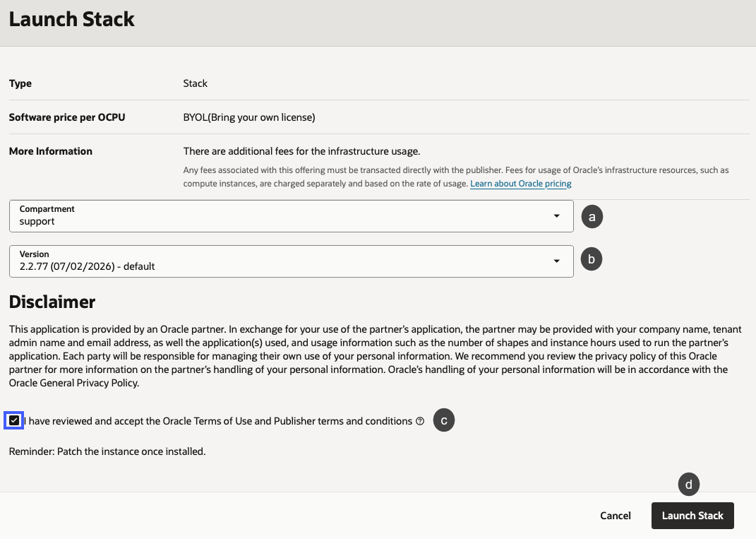756x539 pixels.
Task: Open the "Learn about Oracle pricing" link
Action: (x=520, y=184)
